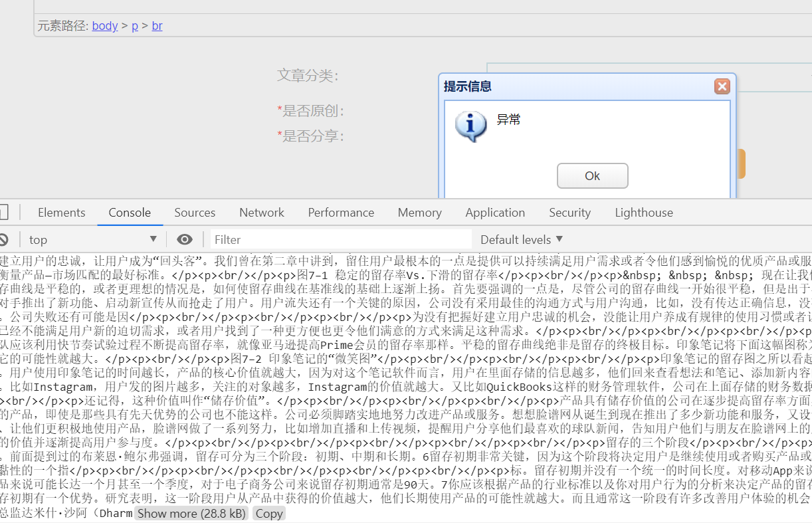Screen dimensions: 812x523
Task: Click the 'Show more (28.8 kB)' button
Action: (x=191, y=513)
